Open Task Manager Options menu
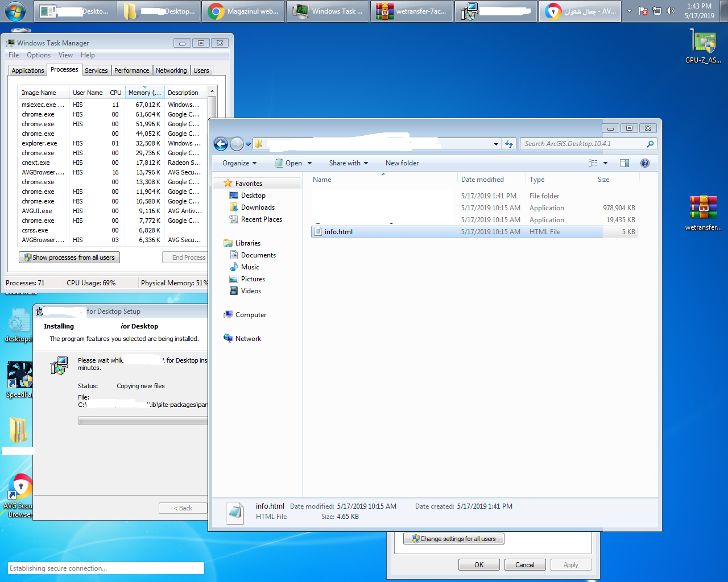Viewport: 728px width, 582px height. pyautogui.click(x=39, y=55)
